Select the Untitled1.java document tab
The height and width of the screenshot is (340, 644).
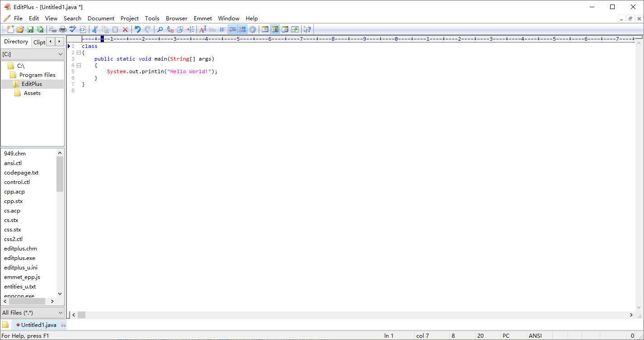[x=38, y=325]
